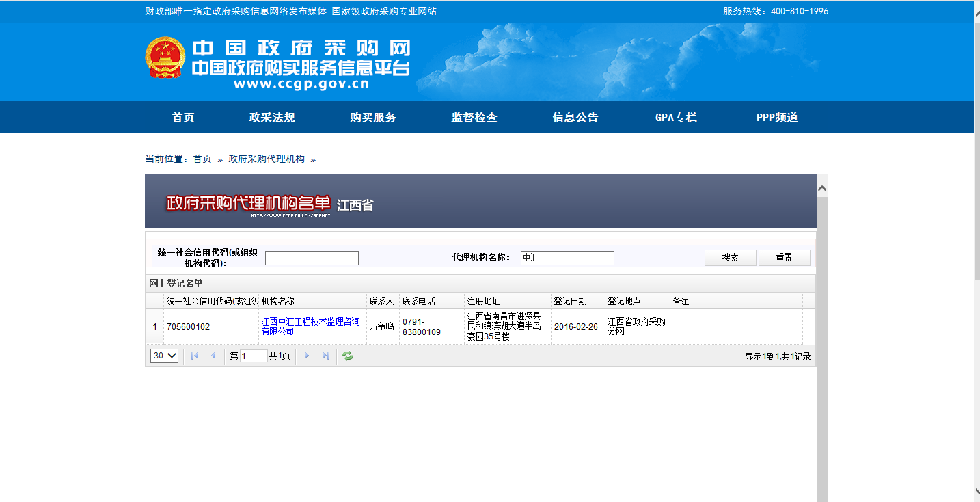Click the green refresh icon in pagination bar
Viewport: 980px width, 502px height.
tap(348, 356)
